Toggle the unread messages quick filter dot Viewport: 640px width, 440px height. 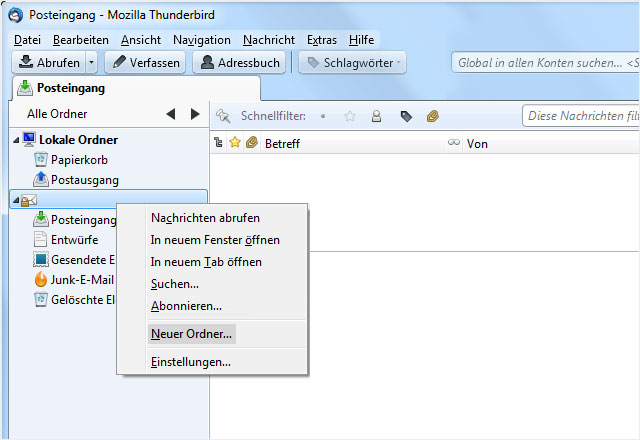point(323,116)
